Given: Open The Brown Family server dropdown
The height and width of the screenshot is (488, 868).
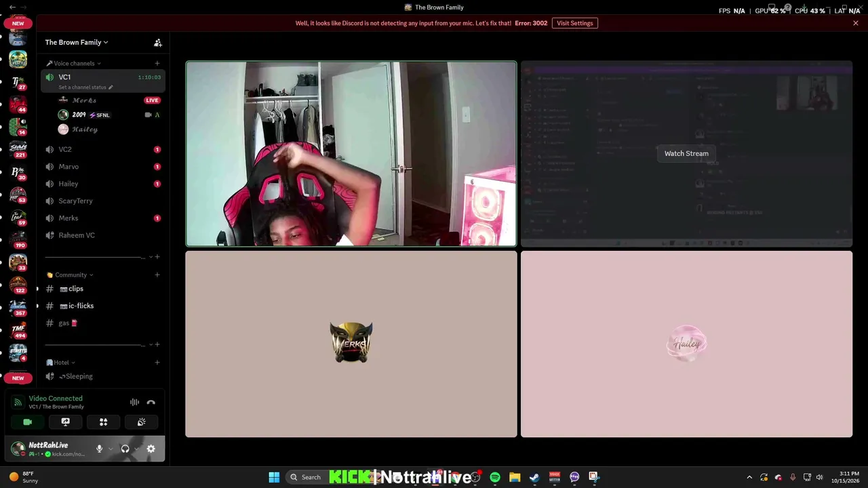Looking at the screenshot, I should click(x=77, y=42).
